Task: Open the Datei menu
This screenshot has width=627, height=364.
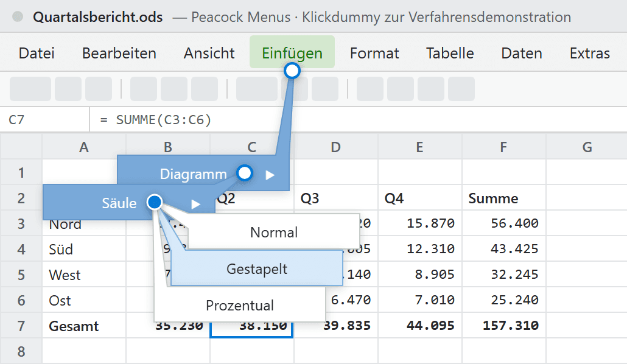Action: pos(37,53)
